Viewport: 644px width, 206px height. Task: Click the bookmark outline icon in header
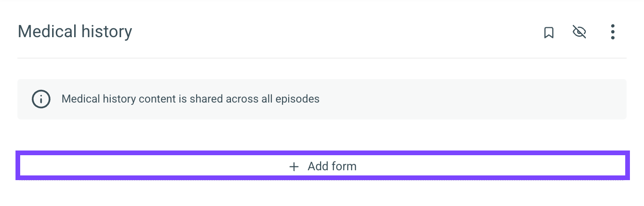549,32
